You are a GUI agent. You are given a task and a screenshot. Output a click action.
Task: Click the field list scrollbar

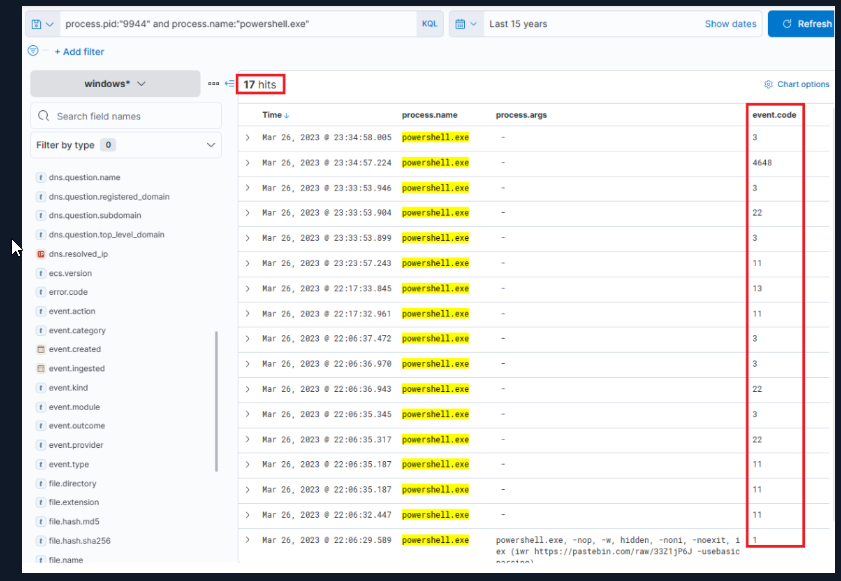click(x=216, y=401)
